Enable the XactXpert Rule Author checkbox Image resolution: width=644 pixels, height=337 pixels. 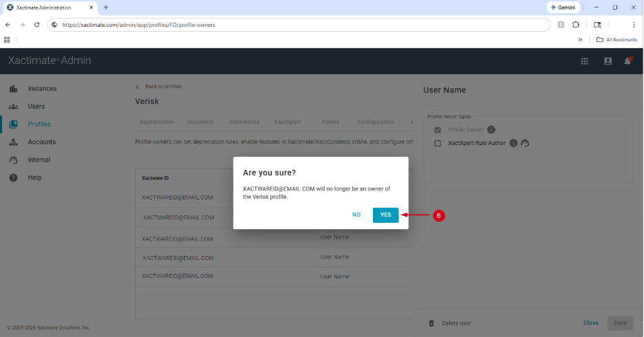pos(438,143)
